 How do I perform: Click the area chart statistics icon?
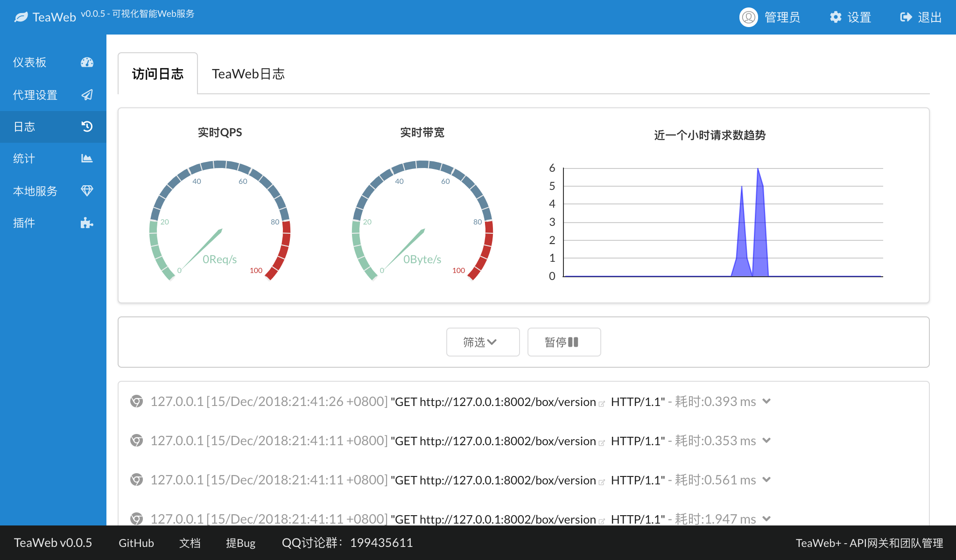point(87,158)
